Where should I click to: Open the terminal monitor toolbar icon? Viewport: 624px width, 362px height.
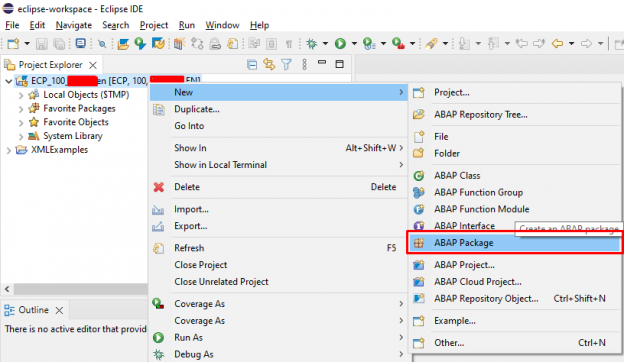click(x=80, y=43)
